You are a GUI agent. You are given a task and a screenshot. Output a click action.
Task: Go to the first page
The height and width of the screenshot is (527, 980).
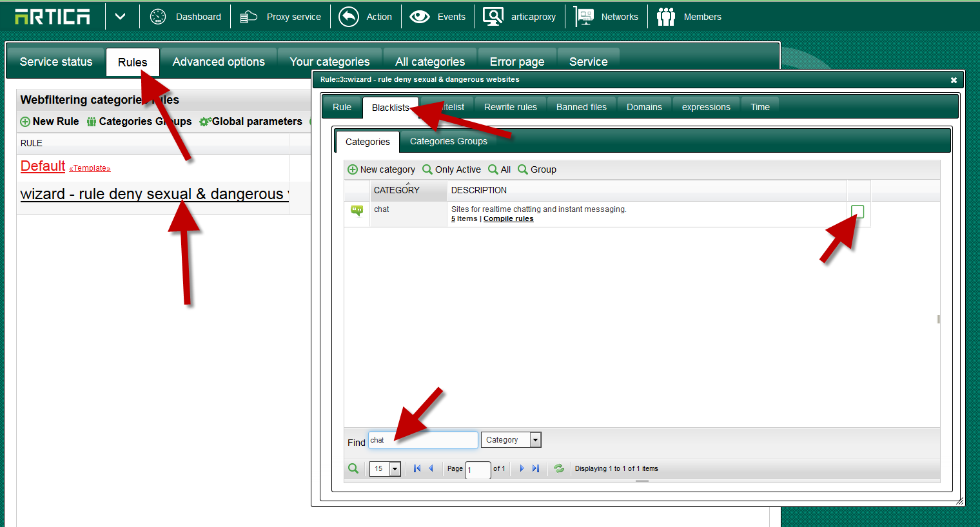click(417, 468)
